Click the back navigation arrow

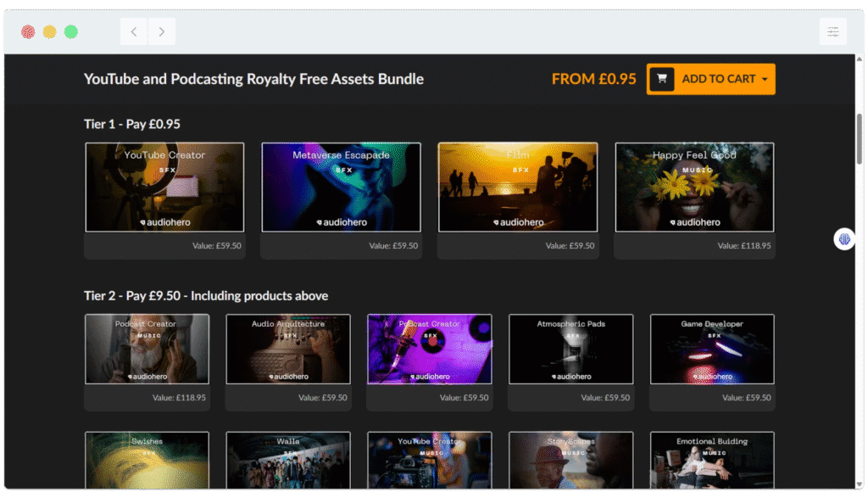pyautogui.click(x=133, y=31)
